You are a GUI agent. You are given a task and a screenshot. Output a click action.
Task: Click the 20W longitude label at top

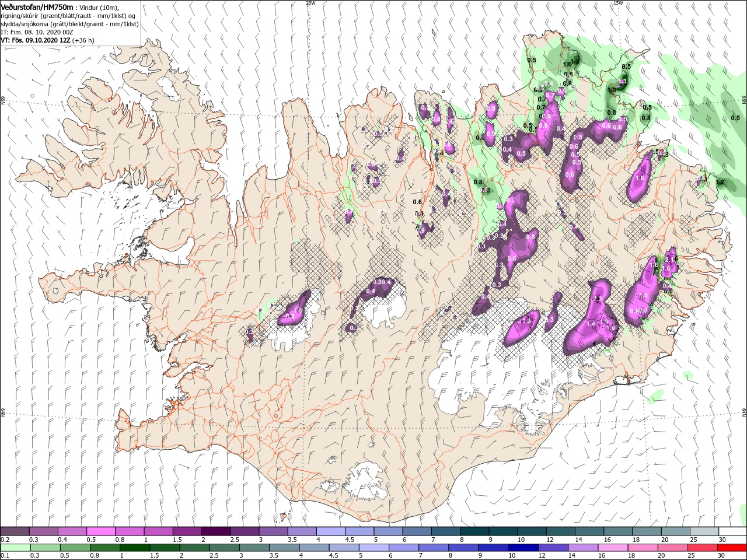pos(310,2)
